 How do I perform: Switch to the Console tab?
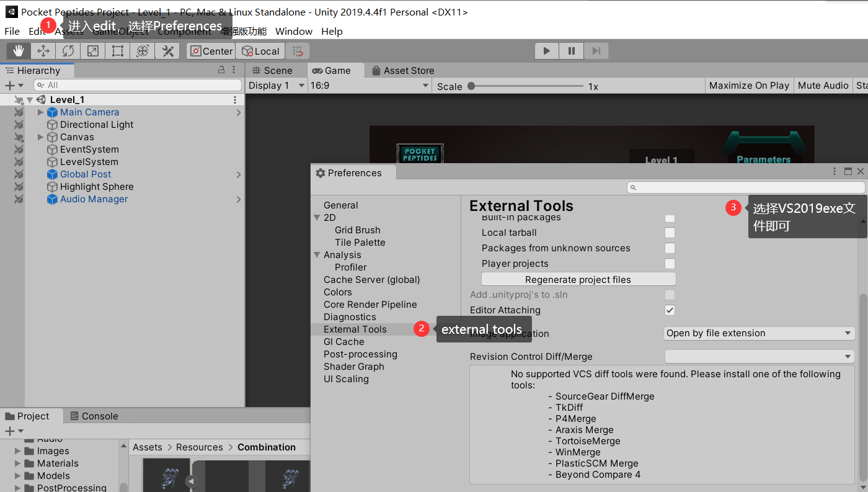pyautogui.click(x=94, y=416)
